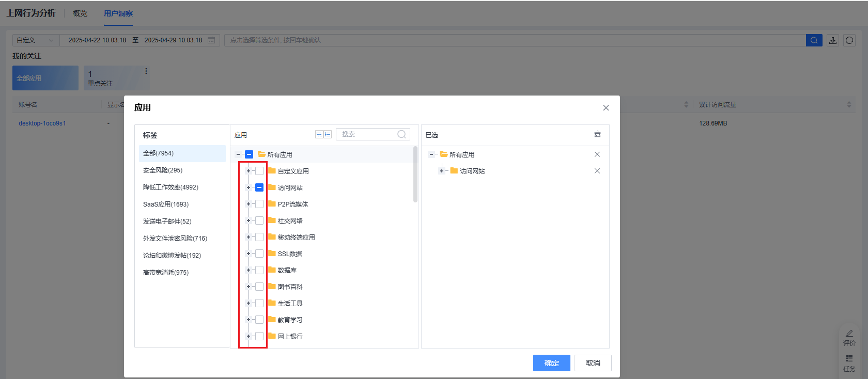868x379 pixels.
Task: Click the application list vertical scrollbar
Action: coord(415,175)
